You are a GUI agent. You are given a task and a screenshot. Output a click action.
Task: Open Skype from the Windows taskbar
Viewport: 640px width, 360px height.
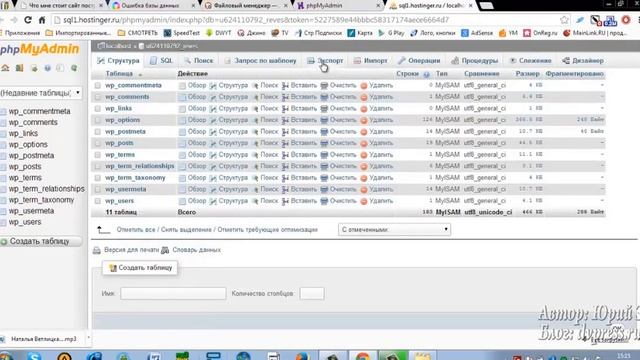34,356
